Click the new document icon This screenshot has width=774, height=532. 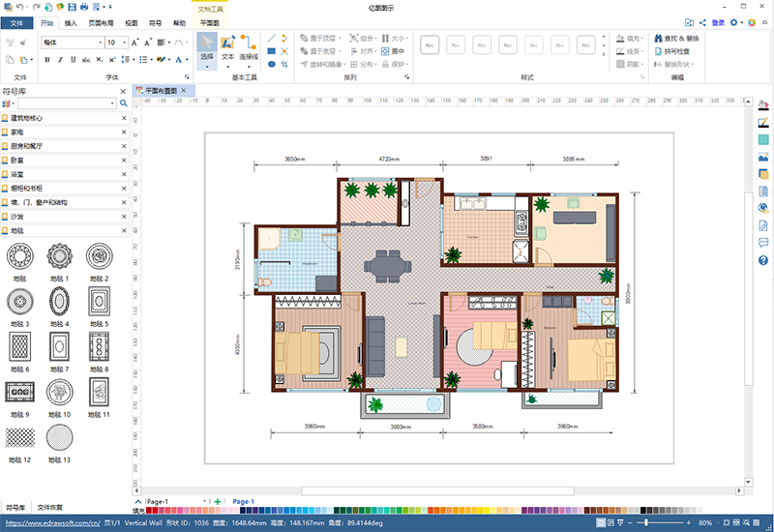tap(48, 7)
